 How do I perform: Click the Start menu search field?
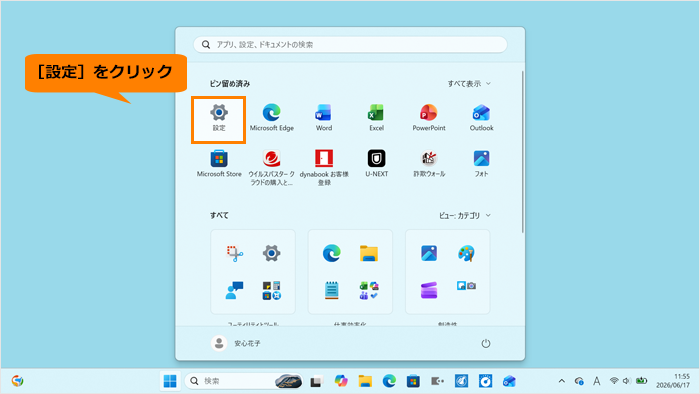pos(350,45)
